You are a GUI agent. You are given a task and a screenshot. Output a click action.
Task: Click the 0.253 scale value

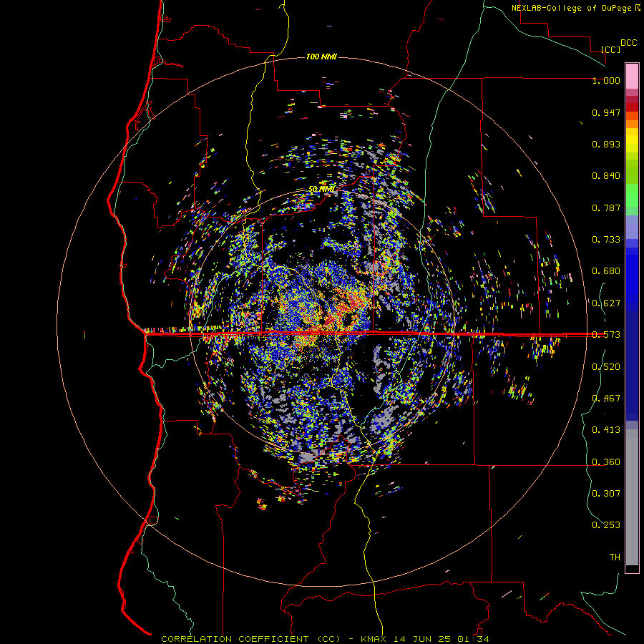click(x=606, y=525)
